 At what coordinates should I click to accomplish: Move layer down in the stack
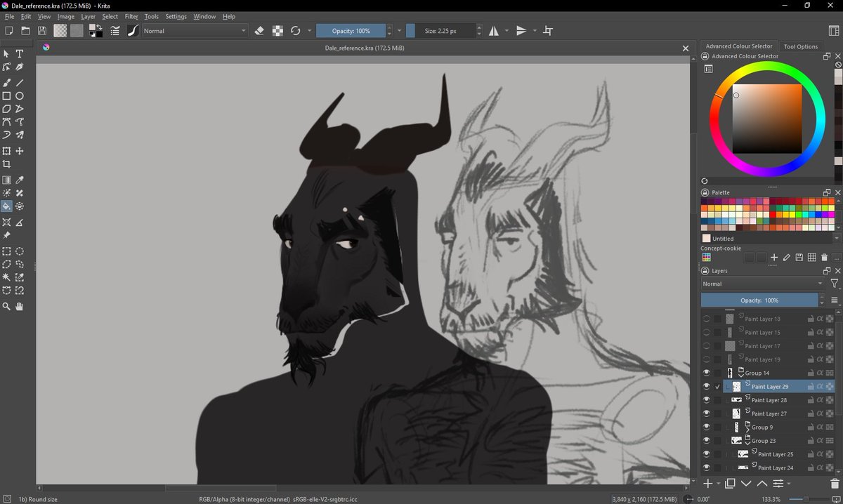746,483
